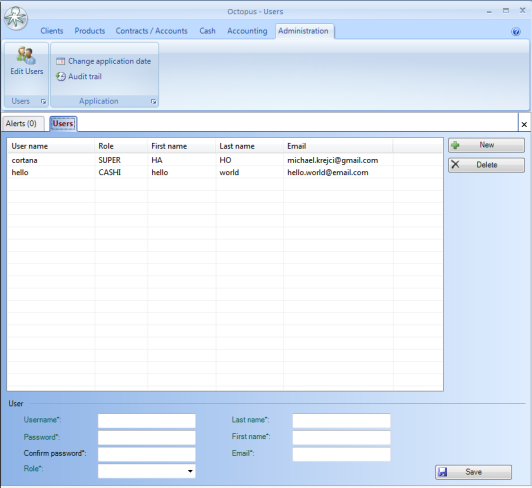Close the Users tab panel
The image size is (532, 488).
[524, 125]
